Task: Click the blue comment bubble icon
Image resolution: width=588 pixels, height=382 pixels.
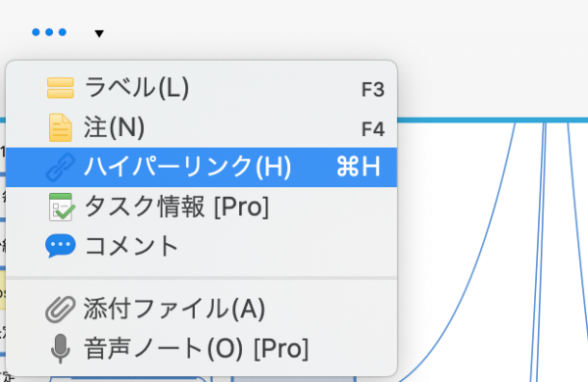Action: (61, 246)
